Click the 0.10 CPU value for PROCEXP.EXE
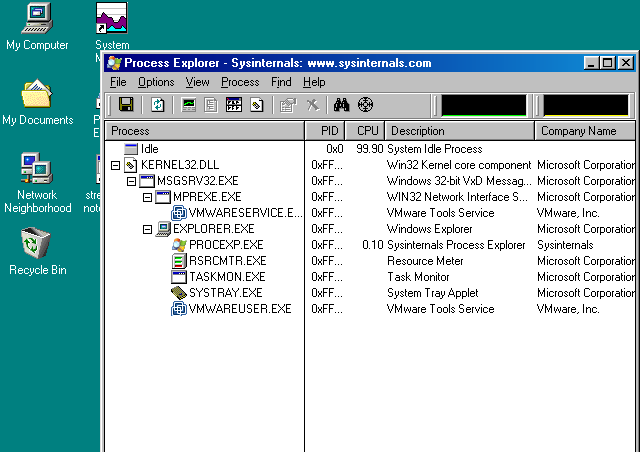The image size is (640, 452). coord(373,245)
